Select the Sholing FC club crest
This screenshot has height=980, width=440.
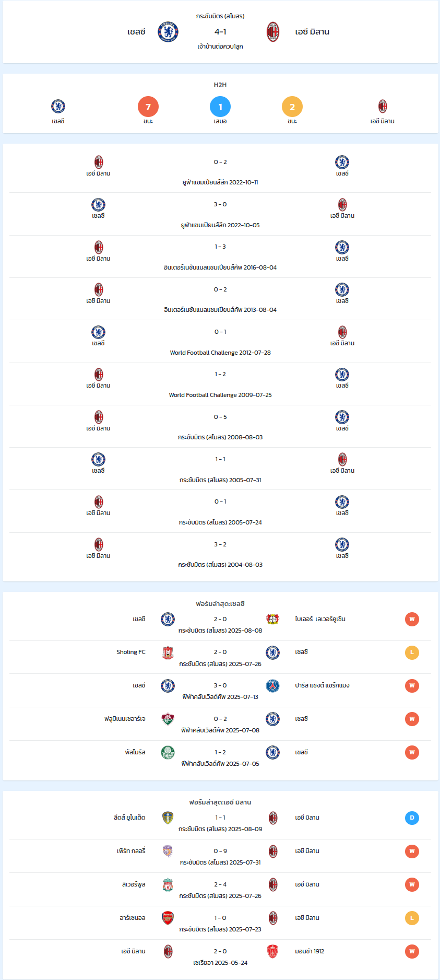168,652
